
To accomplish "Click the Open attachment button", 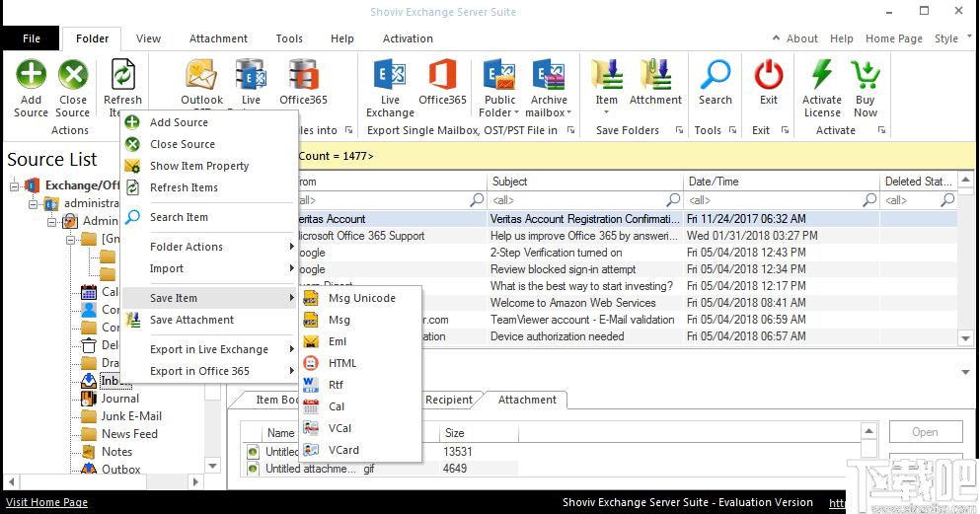I will coord(925,432).
